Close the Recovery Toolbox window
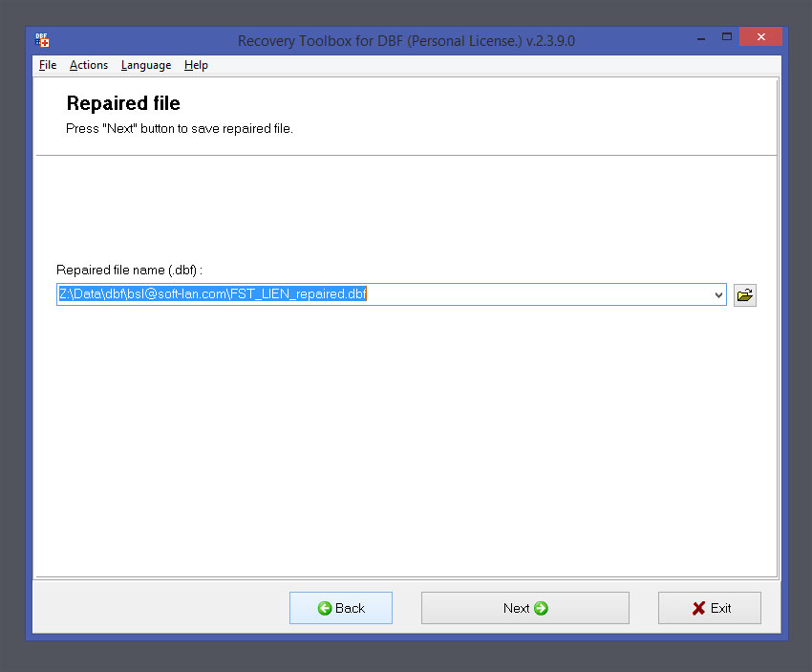Screen dimensions: 812x672 [760, 36]
